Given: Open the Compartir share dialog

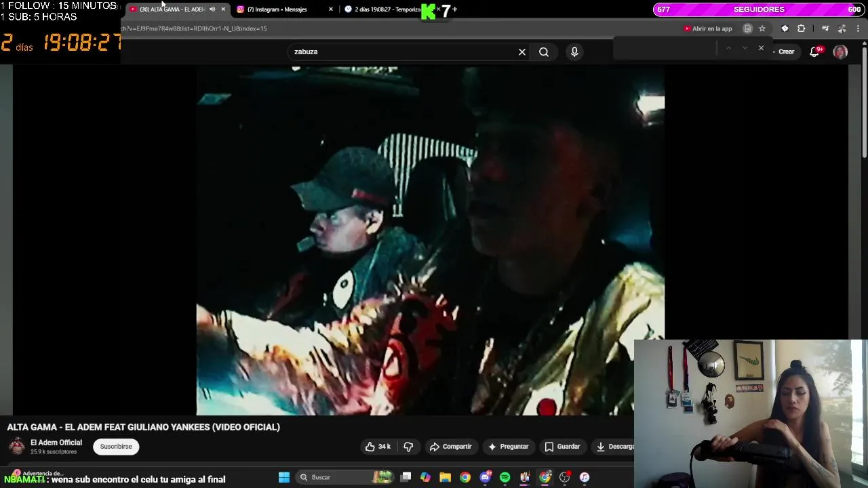Looking at the screenshot, I should (451, 447).
